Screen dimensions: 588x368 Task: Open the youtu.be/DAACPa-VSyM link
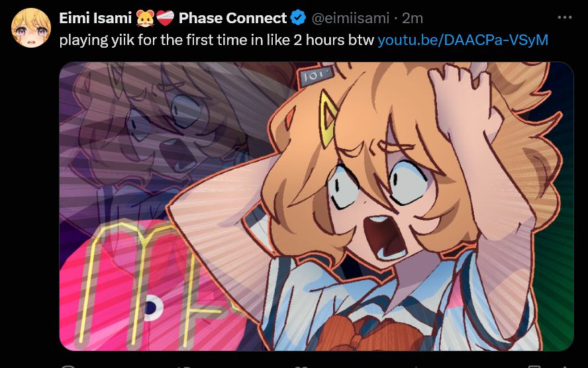[463, 40]
